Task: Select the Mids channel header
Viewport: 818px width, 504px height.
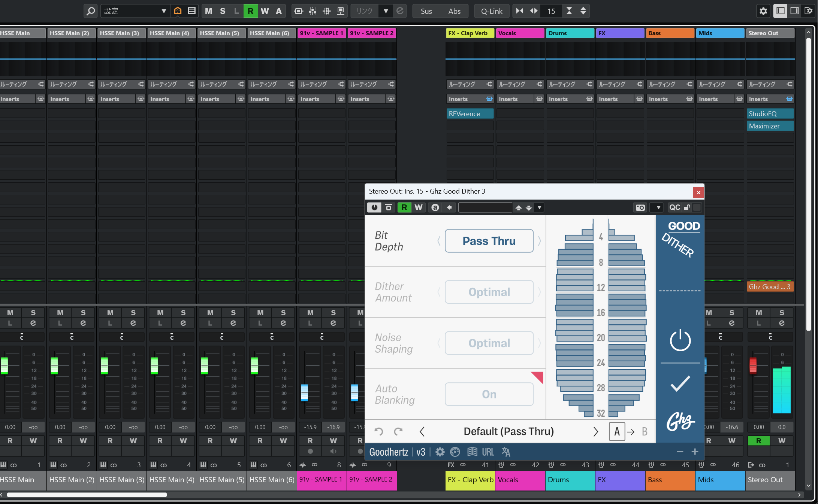Action: coord(720,33)
